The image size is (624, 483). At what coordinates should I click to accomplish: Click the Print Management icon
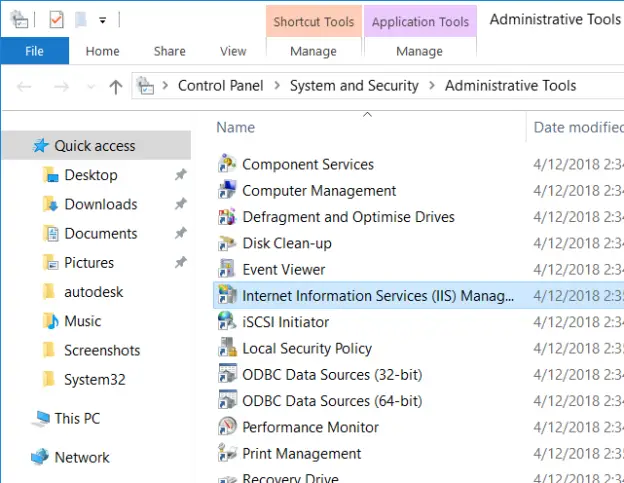click(x=227, y=453)
